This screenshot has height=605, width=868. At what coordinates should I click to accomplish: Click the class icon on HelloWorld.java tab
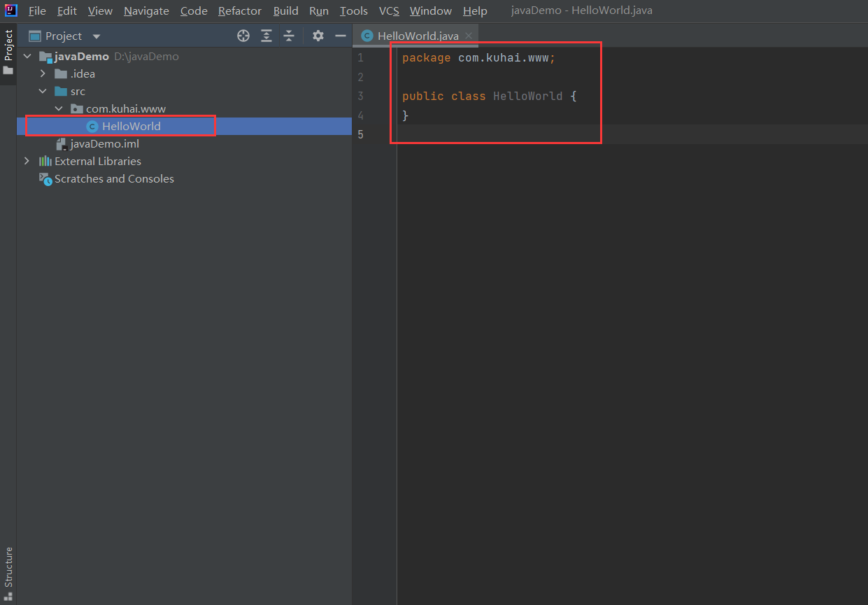[367, 36]
